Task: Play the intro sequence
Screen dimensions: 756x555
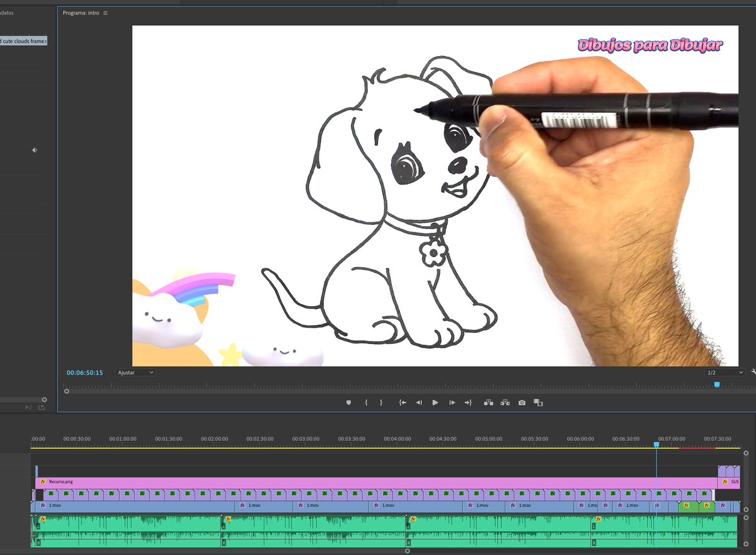Action: tap(435, 403)
